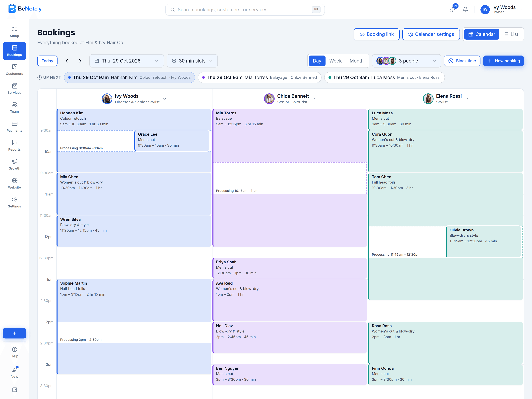Select the Month view tab

(x=356, y=61)
